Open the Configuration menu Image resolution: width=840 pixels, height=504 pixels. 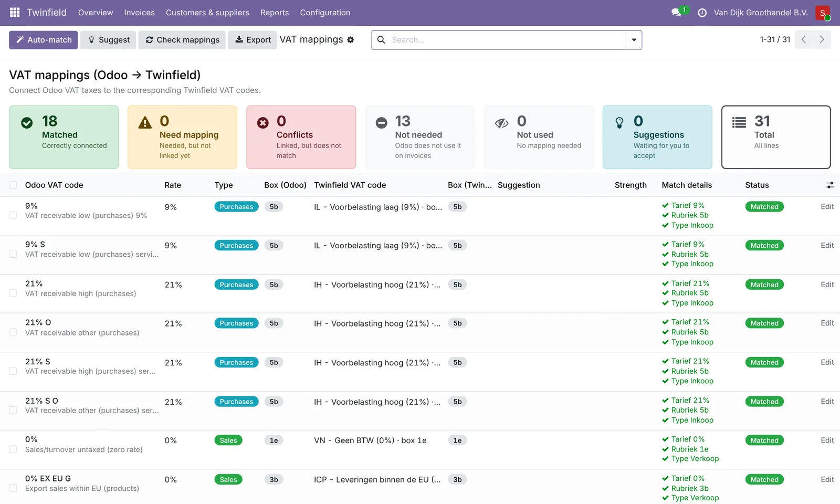point(325,13)
